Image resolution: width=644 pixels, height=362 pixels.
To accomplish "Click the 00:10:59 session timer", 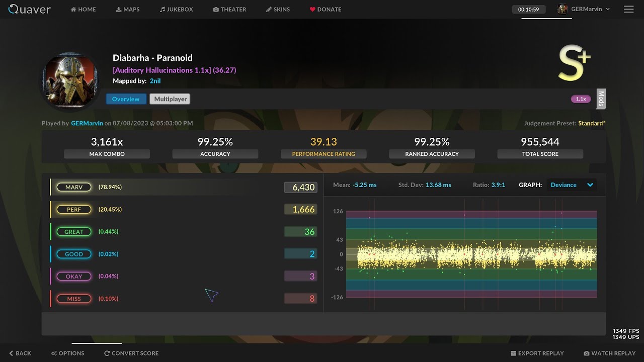I will [529, 9].
